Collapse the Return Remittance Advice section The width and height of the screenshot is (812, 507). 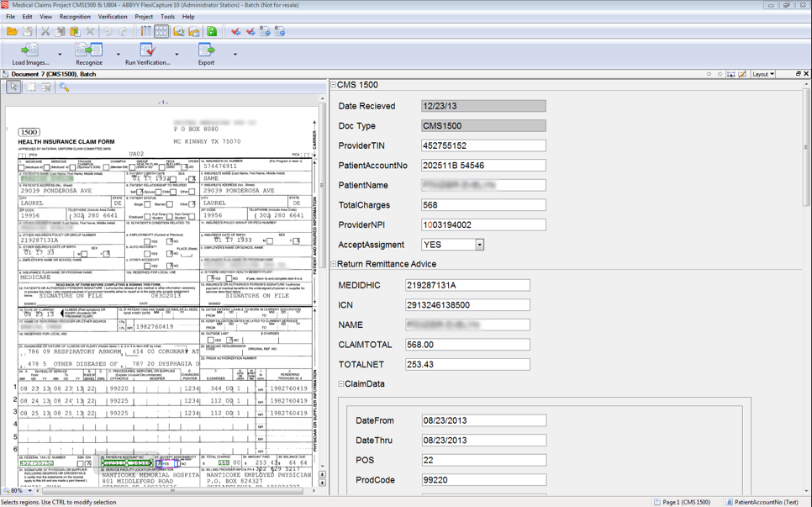click(x=334, y=264)
